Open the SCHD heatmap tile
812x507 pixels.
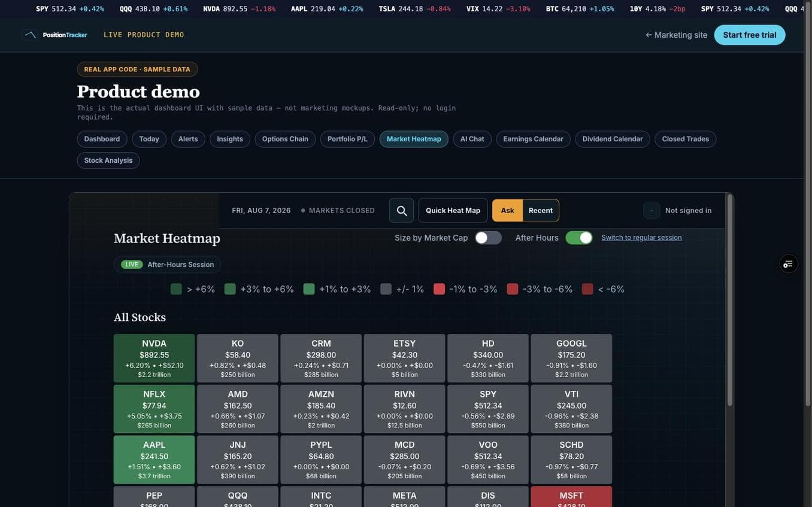(572, 460)
